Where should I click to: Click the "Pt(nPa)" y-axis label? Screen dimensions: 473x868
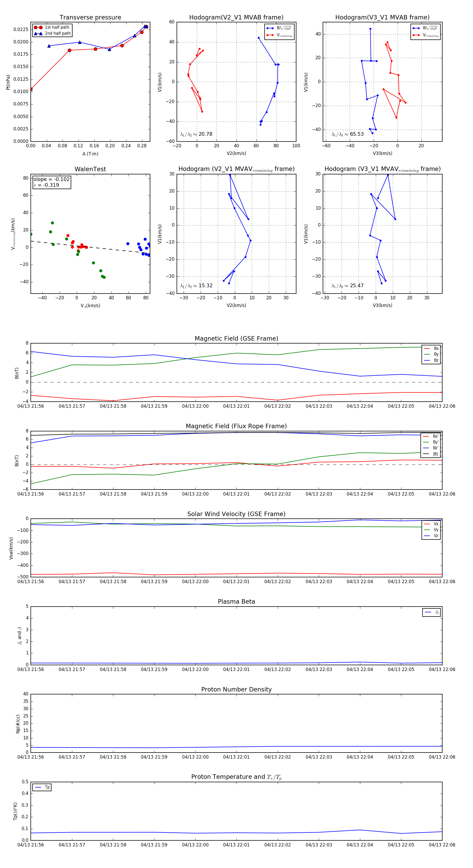tap(8, 82)
